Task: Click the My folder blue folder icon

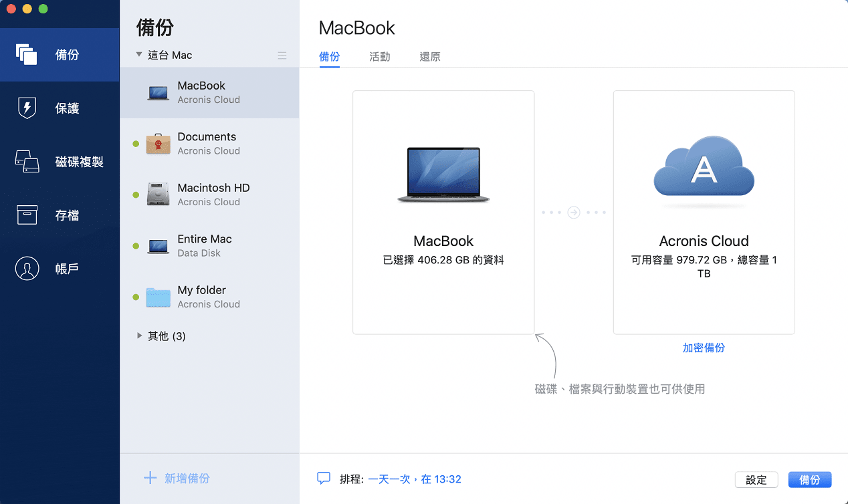Action: click(x=158, y=297)
